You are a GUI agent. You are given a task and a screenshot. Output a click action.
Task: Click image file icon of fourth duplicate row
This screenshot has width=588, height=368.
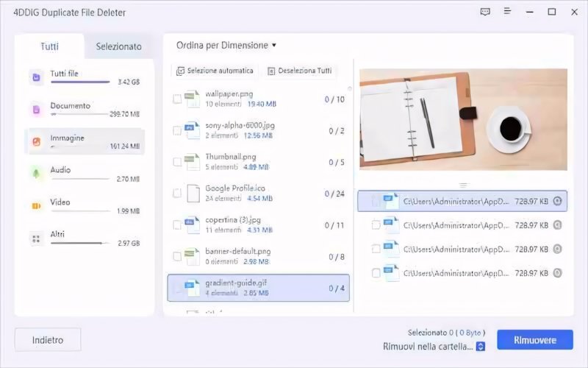click(391, 273)
